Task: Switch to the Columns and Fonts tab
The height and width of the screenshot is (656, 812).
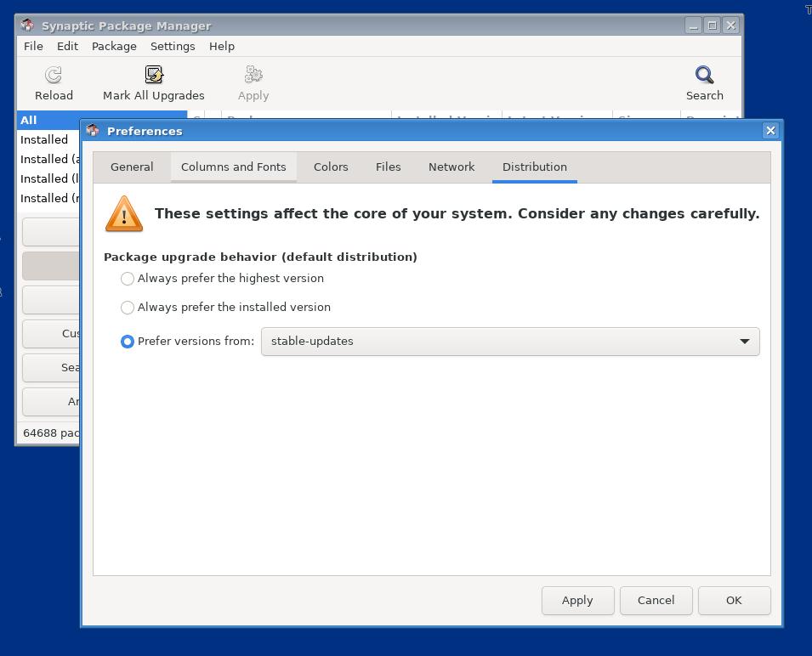Action: click(234, 167)
